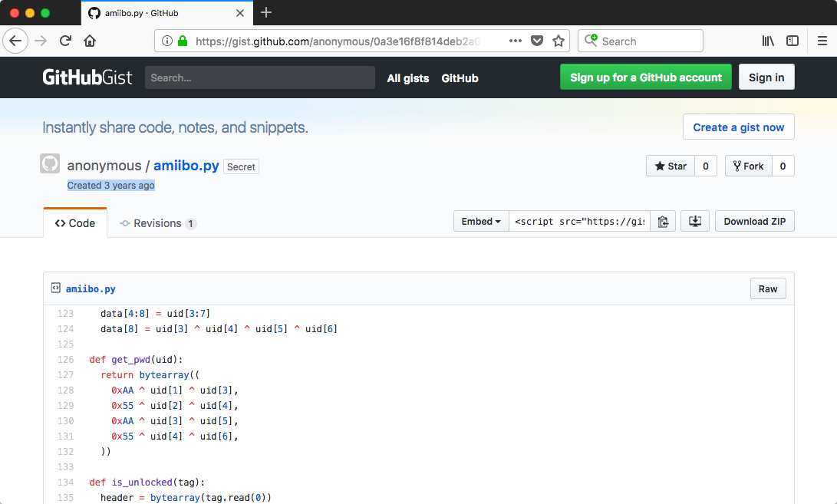The image size is (837, 504).
Task: Open the Pocket save icon
Action: [537, 41]
